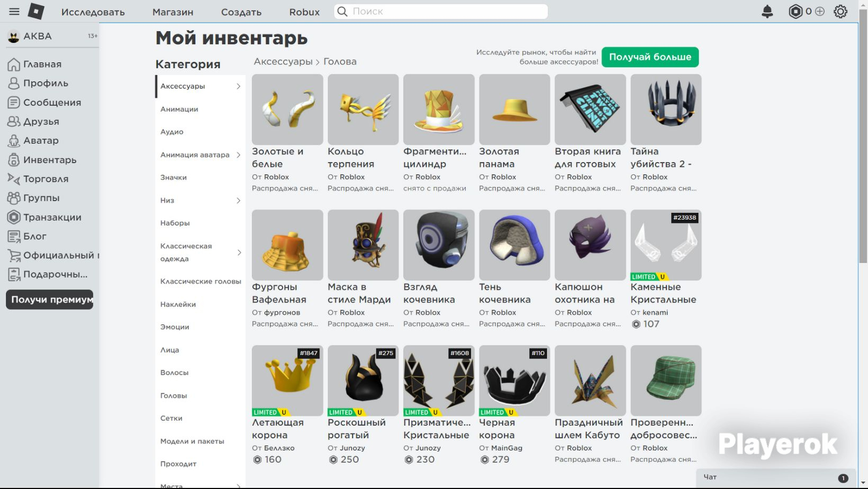Open the hamburger navigation menu
The image size is (868, 489).
click(14, 12)
